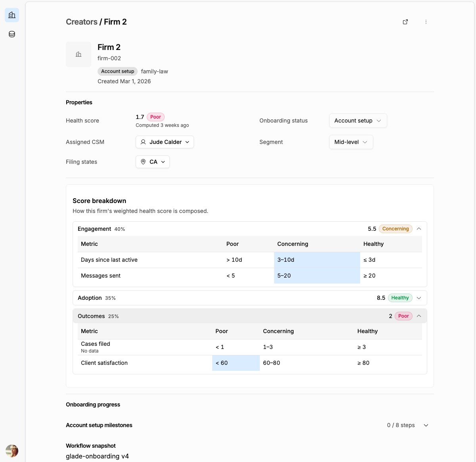Click the highlighted < 60 cell

tap(236, 363)
